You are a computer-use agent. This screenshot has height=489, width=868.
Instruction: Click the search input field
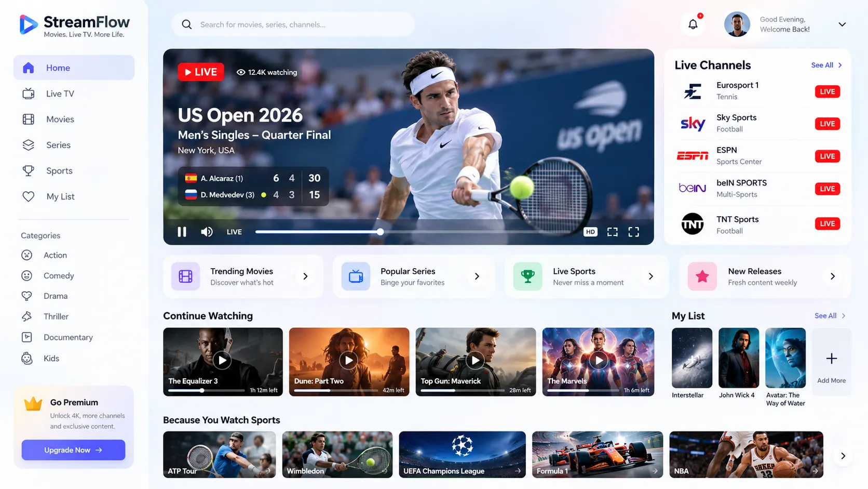click(x=293, y=24)
